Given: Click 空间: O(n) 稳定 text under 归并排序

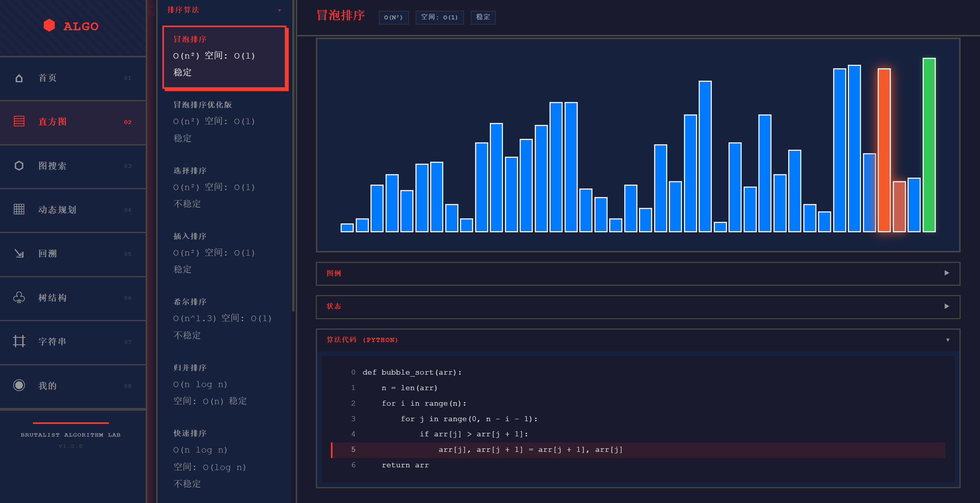Looking at the screenshot, I should pos(210,401).
